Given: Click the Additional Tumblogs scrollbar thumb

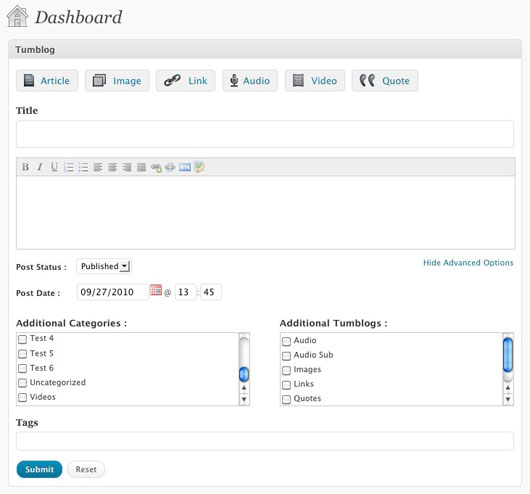Looking at the screenshot, I should coord(508,354).
